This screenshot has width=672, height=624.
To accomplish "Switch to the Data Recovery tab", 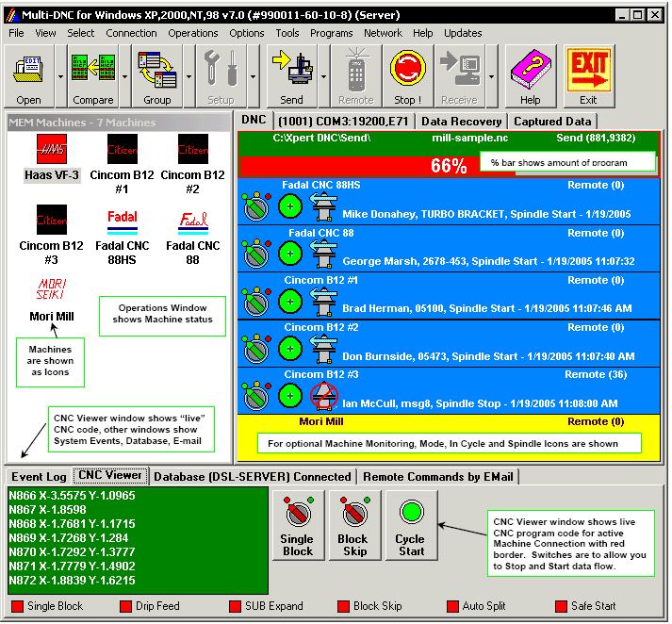I will coord(461,121).
